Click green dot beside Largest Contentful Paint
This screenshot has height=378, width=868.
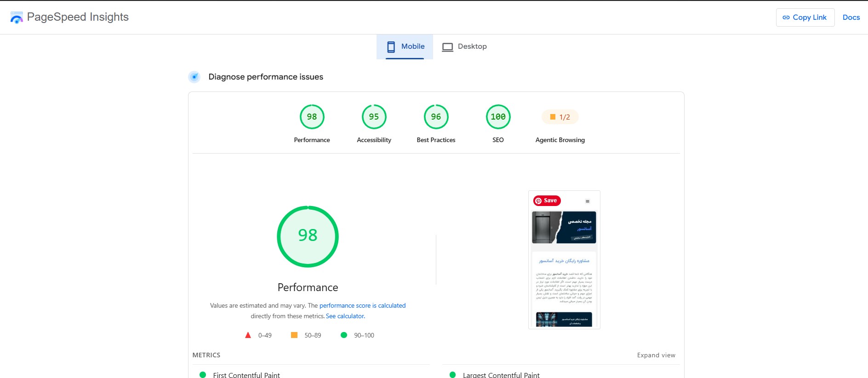452,375
